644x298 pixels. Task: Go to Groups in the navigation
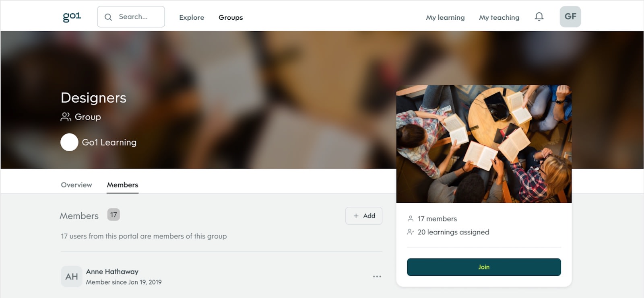point(231,17)
